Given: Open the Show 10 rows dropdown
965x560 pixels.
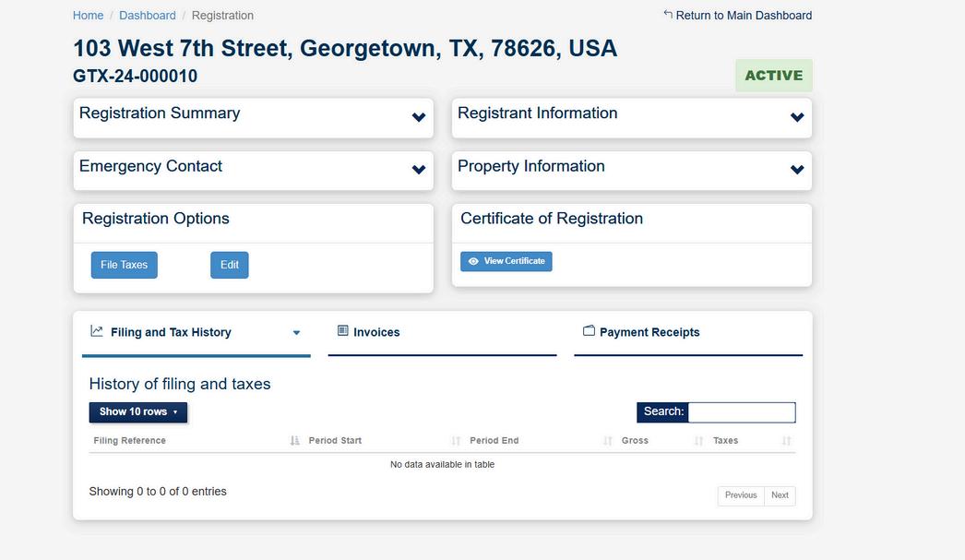Looking at the screenshot, I should [137, 412].
